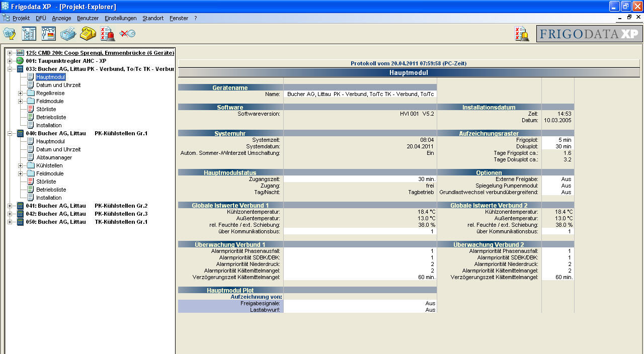Click the controller icon of node 042
This screenshot has height=354, width=644.
(x=20, y=214)
